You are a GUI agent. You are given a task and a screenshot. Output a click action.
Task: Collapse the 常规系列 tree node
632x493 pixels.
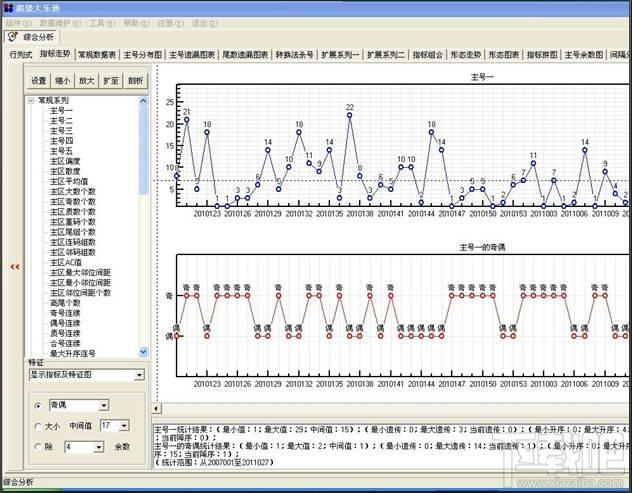pyautogui.click(x=31, y=101)
